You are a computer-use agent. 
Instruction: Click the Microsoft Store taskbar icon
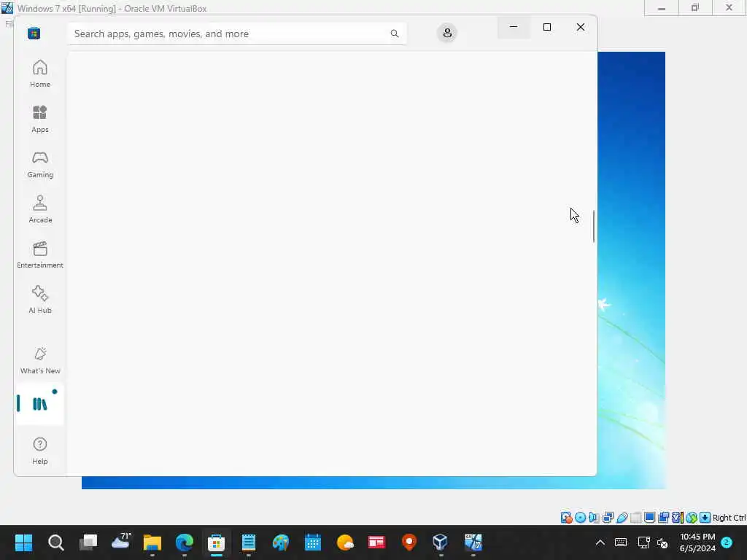[216, 542]
